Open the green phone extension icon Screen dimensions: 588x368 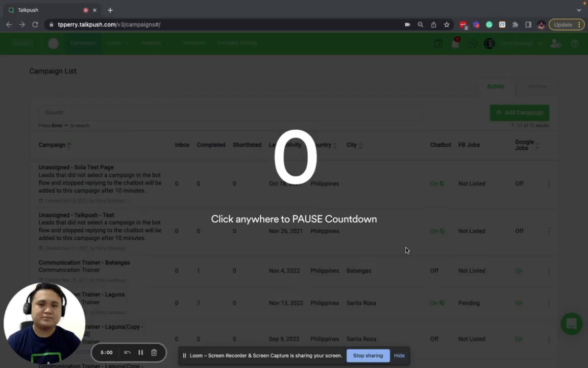coord(489,25)
